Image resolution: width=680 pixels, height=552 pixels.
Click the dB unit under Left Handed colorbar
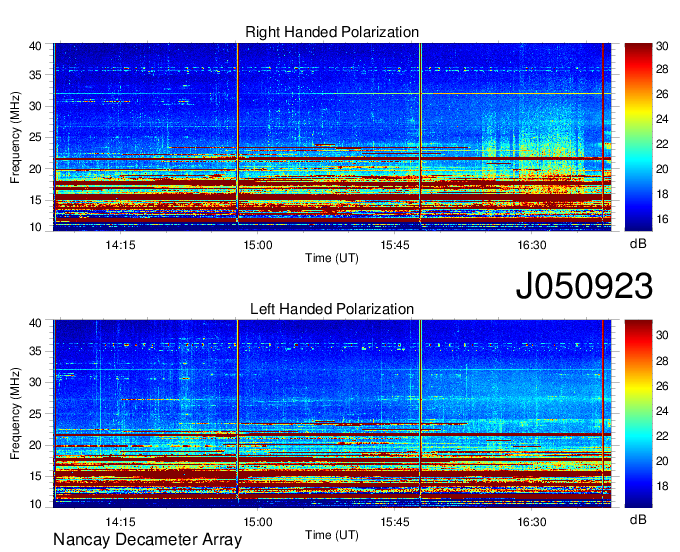tap(638, 519)
